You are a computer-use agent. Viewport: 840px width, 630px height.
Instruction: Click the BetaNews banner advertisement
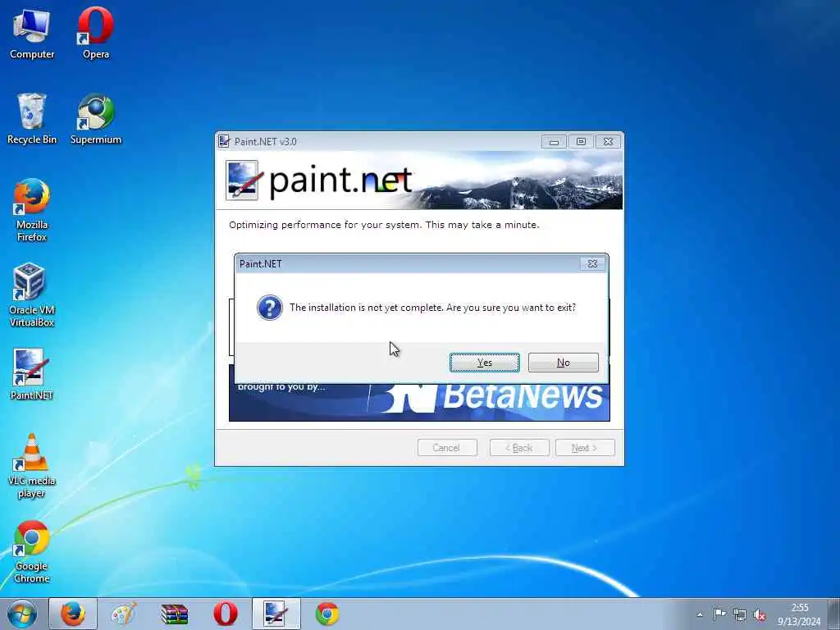click(419, 402)
